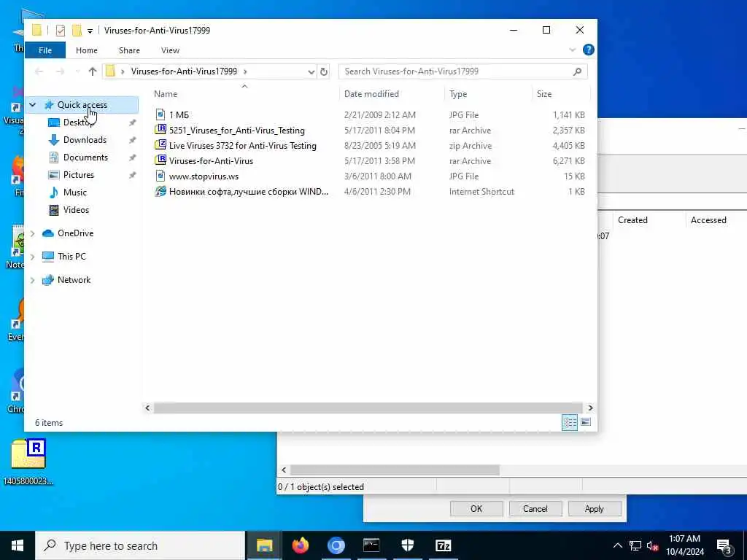747x560 pixels.
Task: Open the View ribbon tab
Action: pyautogui.click(x=170, y=50)
